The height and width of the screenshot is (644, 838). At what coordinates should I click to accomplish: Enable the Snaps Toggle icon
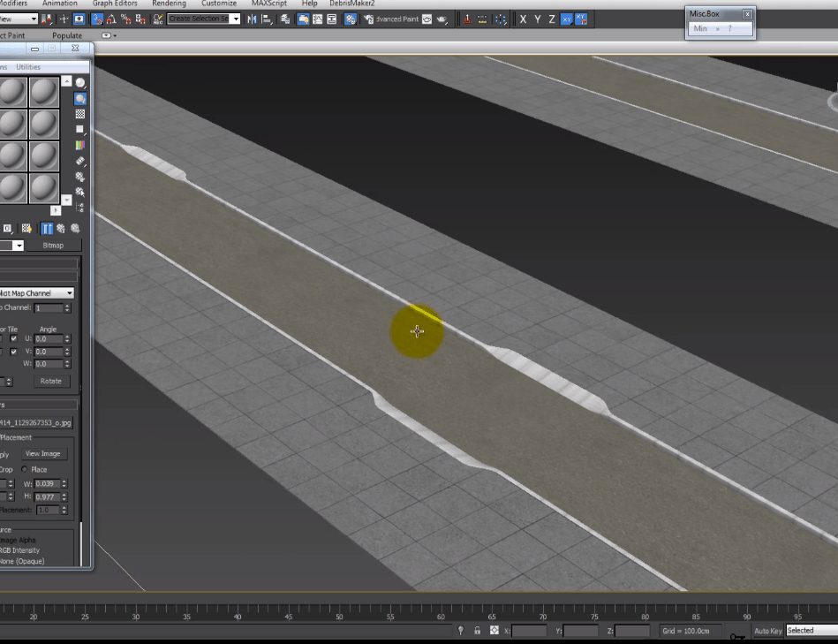[x=97, y=19]
